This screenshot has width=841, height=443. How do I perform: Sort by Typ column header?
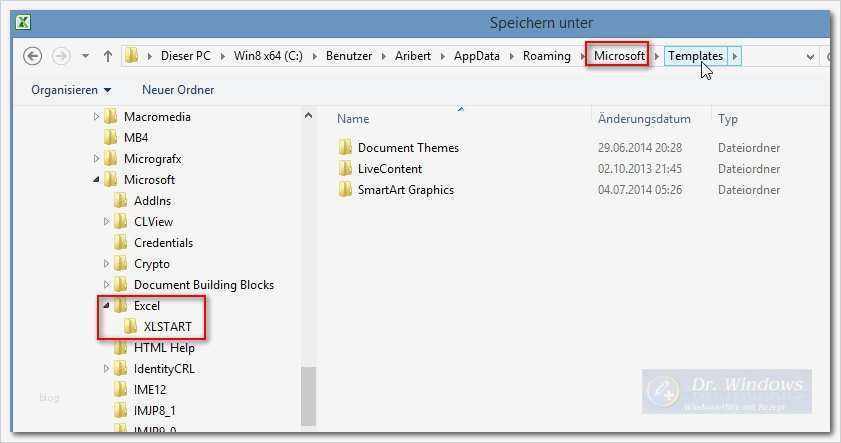click(x=728, y=119)
